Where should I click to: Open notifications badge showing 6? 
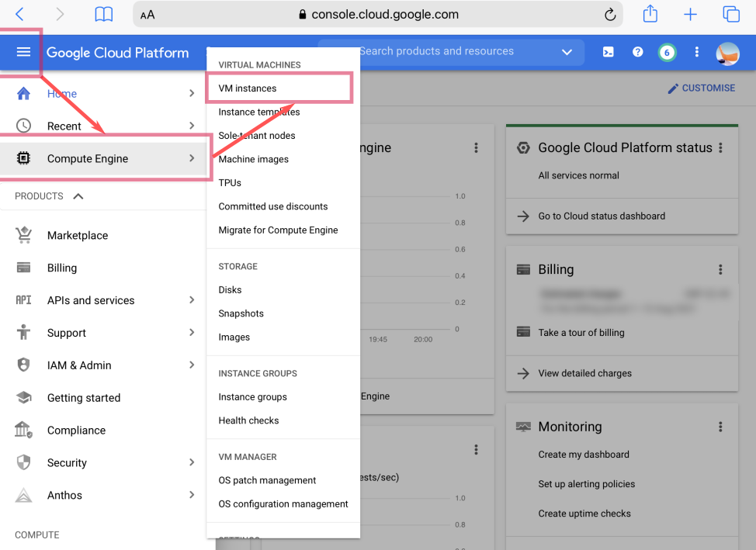[x=666, y=52]
